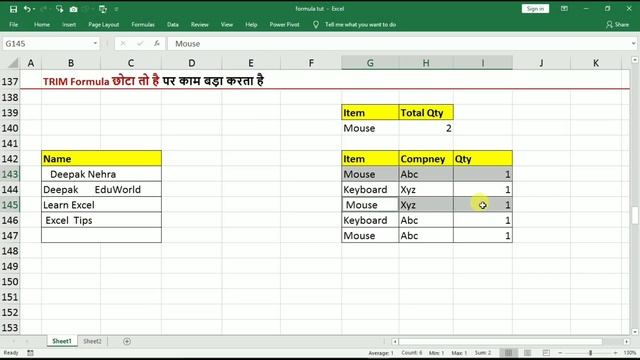Click the cell containing Learn Excel
The width and height of the screenshot is (640, 360).
101,205
